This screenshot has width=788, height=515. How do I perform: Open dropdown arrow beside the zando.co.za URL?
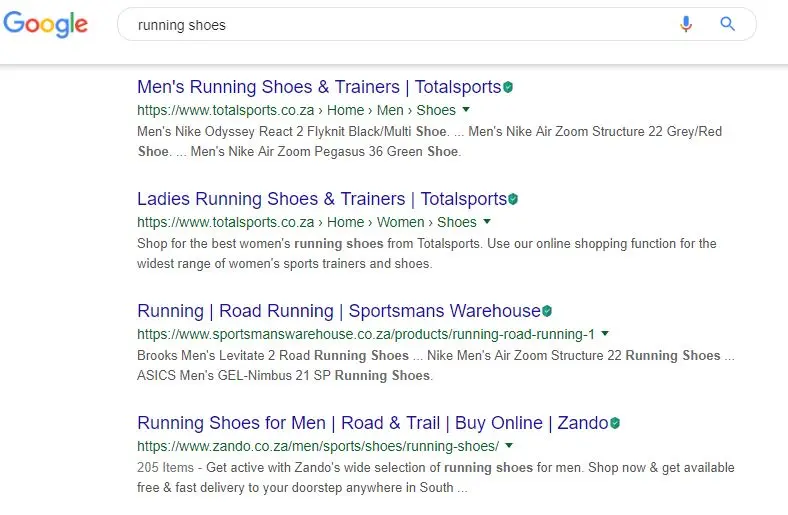tap(509, 446)
